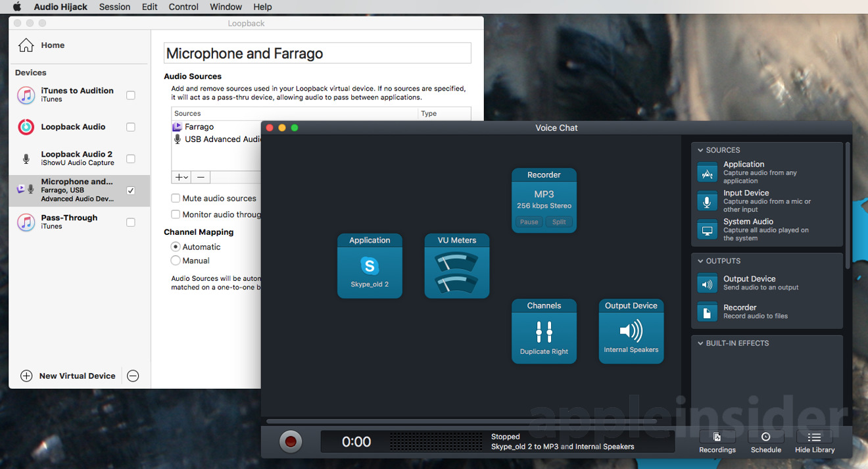The image size is (868, 469).
Task: Select the Channels Duplicate Right block
Action: (544, 331)
